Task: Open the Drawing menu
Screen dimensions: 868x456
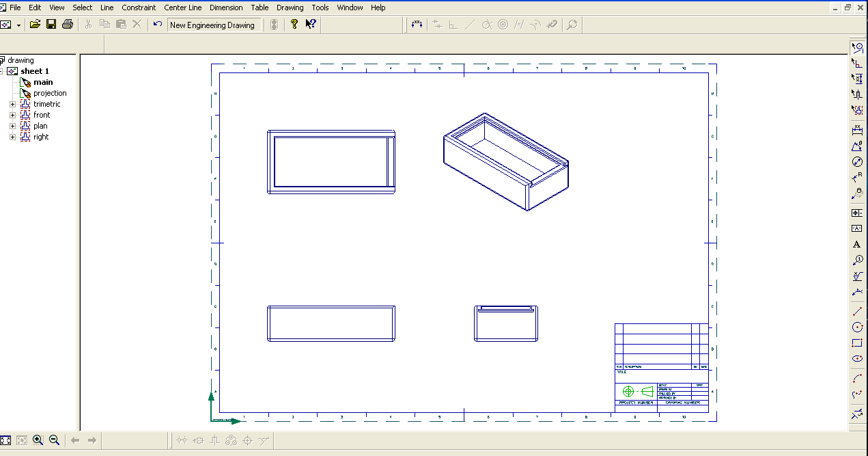Action: [x=290, y=8]
